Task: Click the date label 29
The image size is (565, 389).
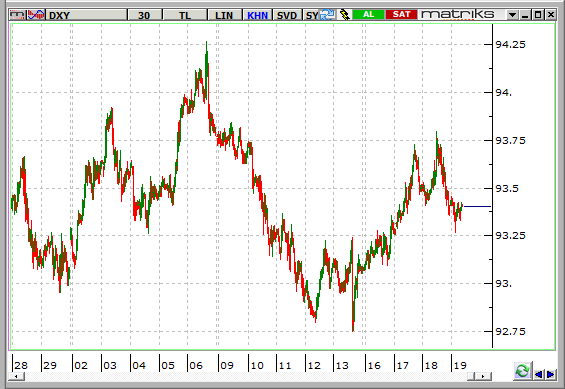Action: click(x=50, y=366)
